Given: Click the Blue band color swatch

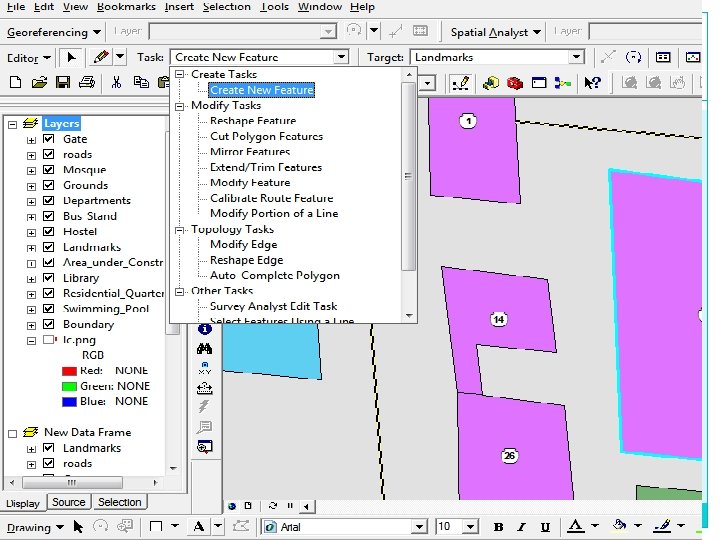Looking at the screenshot, I should 69,402.
